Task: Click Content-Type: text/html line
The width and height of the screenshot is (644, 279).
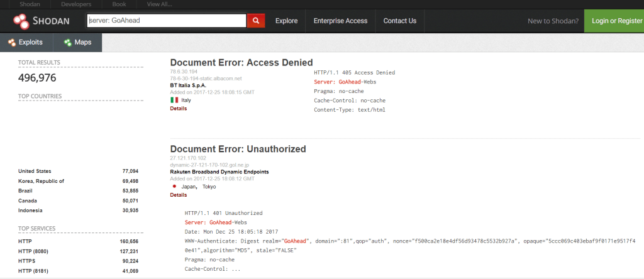Action: coord(350,110)
